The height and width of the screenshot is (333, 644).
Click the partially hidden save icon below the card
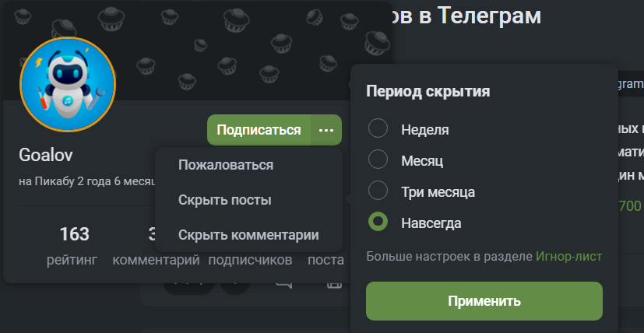(x=334, y=285)
